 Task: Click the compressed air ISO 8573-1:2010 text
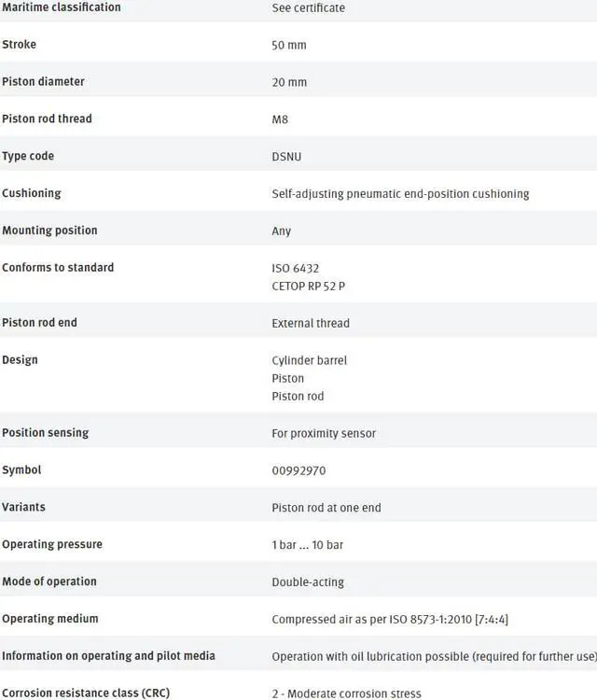point(389,619)
